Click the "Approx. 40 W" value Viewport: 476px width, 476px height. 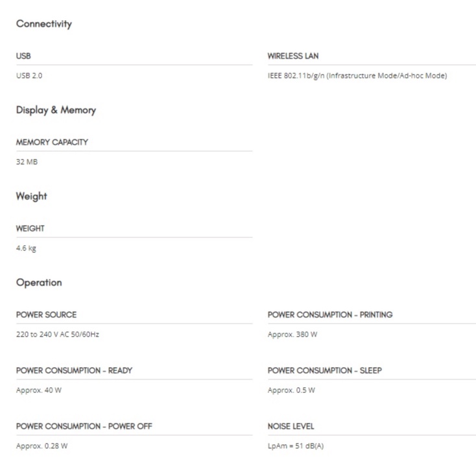click(39, 390)
